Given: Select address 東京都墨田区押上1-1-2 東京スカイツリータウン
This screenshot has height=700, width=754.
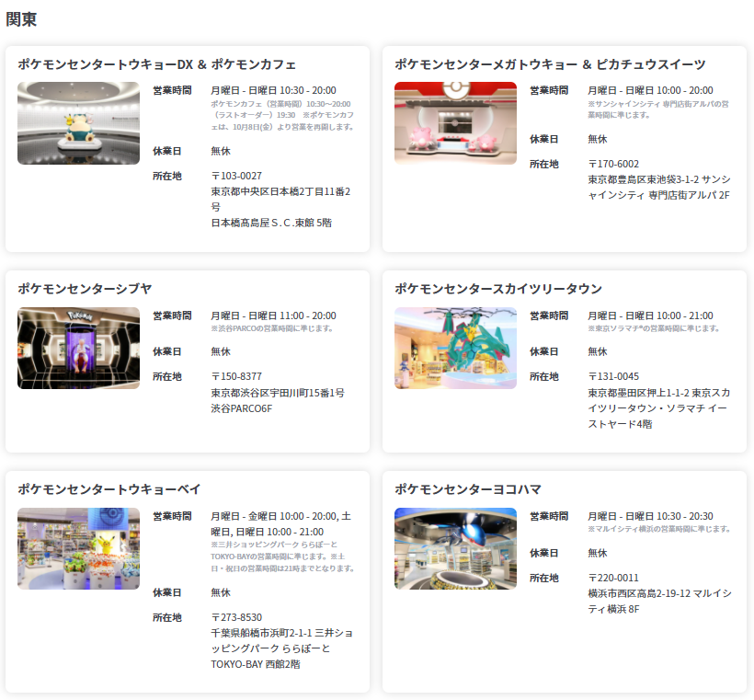Looking at the screenshot, I should 658,408.
